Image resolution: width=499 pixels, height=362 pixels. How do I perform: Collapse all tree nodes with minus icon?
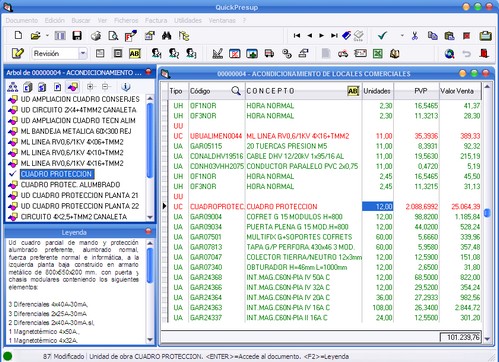pos(105,87)
